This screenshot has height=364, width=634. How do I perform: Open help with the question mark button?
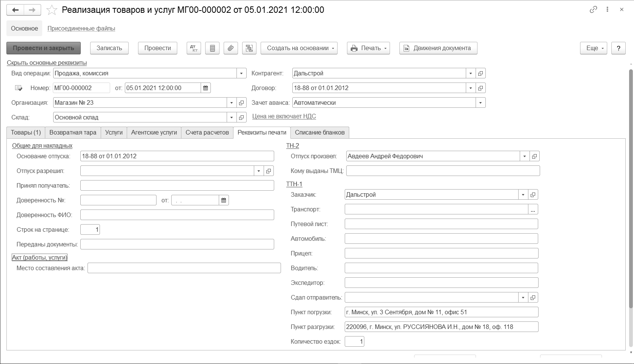(x=619, y=48)
